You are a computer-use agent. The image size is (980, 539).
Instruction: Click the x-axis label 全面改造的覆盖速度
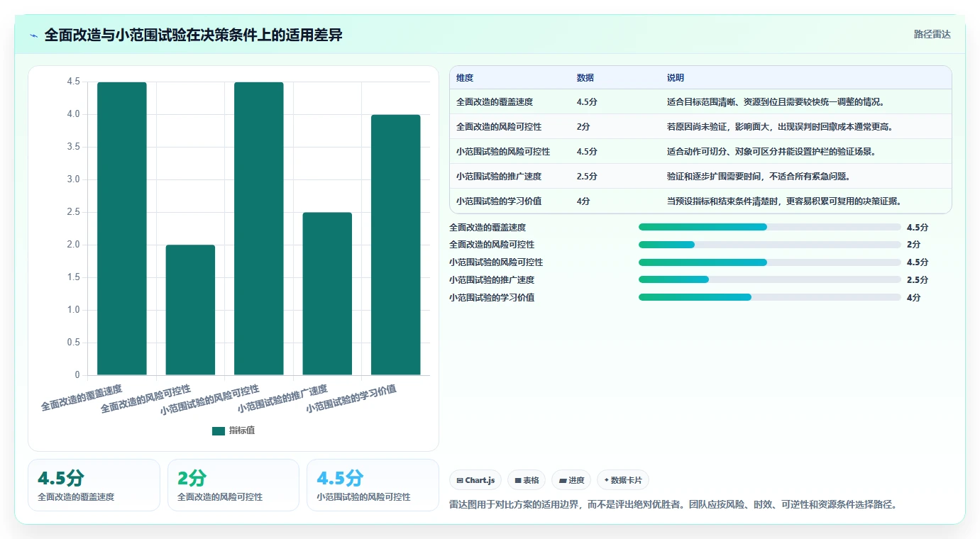coord(82,398)
